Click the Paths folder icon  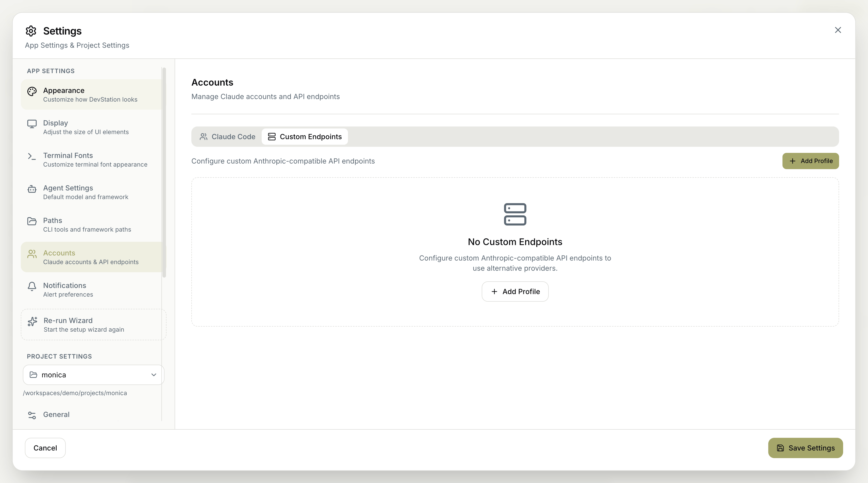[x=32, y=221]
